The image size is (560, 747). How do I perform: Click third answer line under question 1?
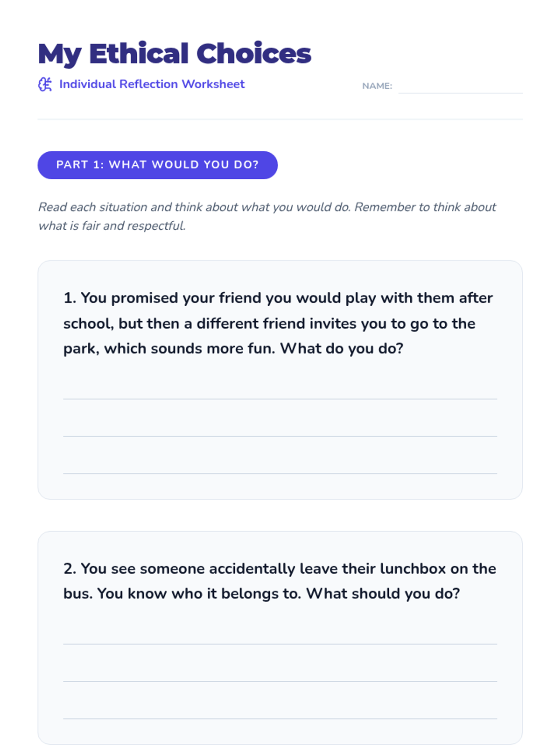coord(280,473)
